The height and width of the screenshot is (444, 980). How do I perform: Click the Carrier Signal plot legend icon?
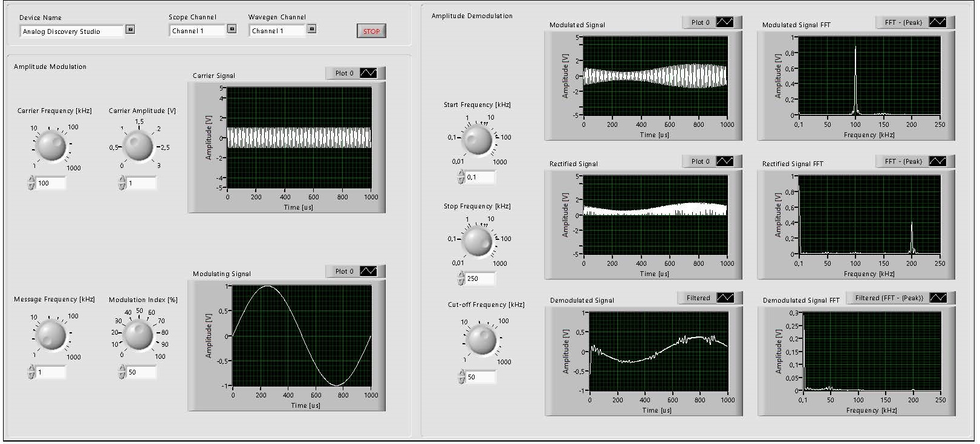[x=368, y=73]
